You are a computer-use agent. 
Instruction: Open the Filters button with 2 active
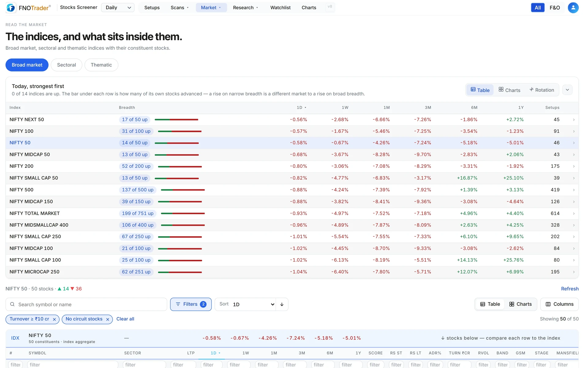click(191, 304)
